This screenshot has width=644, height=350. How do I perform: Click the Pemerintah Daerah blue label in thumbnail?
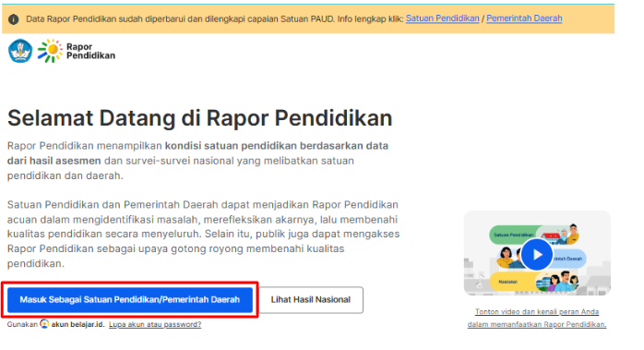coord(569,259)
